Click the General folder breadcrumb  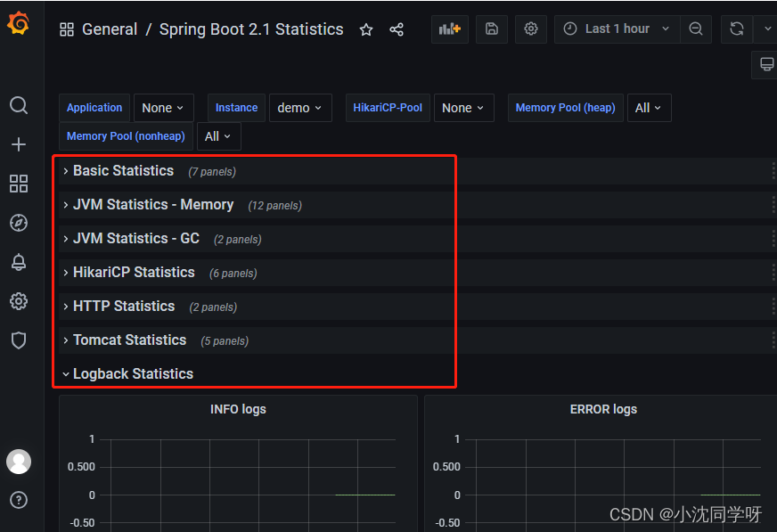[110, 29]
